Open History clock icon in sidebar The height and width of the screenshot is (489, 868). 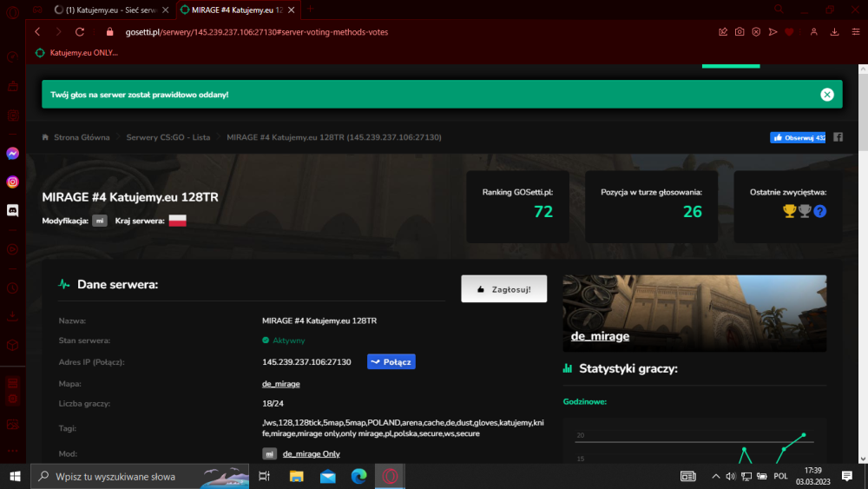[x=12, y=288]
